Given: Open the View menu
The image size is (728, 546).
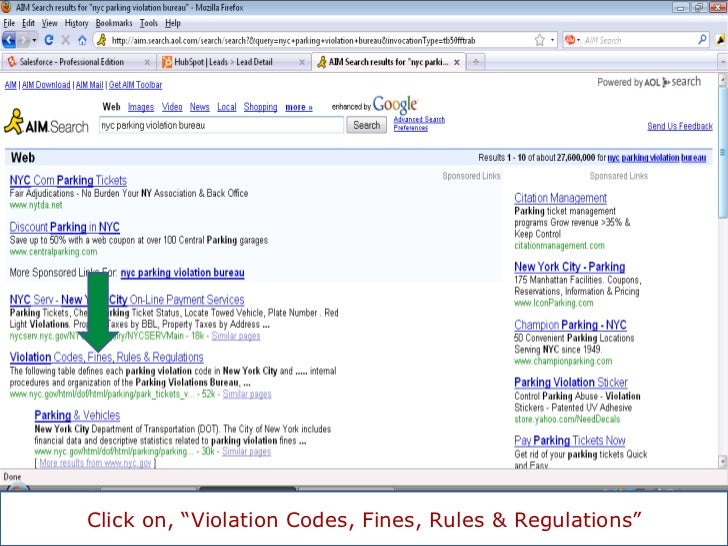Looking at the screenshot, I should [x=50, y=23].
